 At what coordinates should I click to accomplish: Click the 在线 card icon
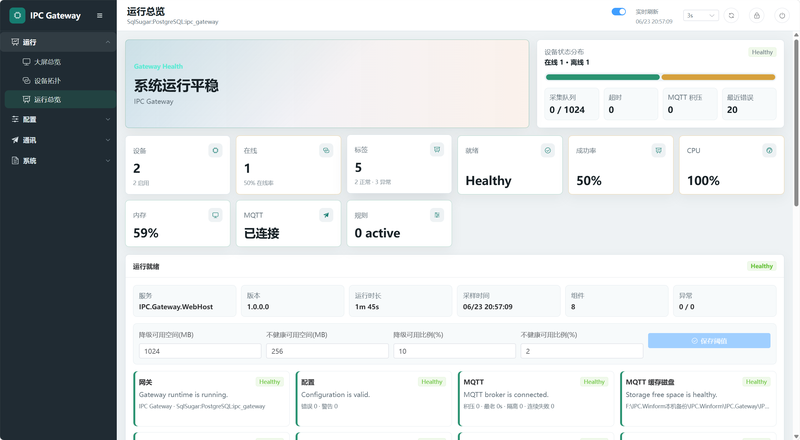click(326, 151)
